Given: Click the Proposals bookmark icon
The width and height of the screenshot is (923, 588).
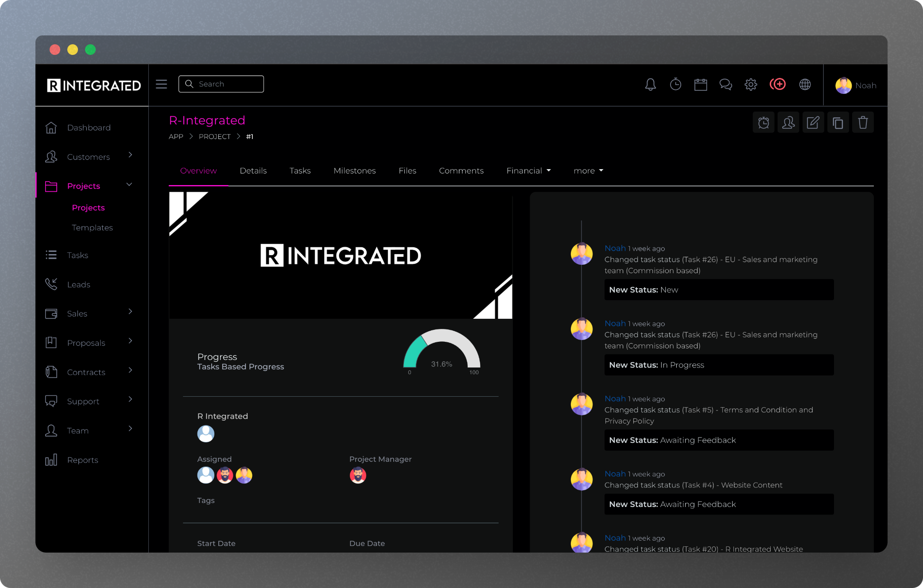Looking at the screenshot, I should tap(51, 343).
